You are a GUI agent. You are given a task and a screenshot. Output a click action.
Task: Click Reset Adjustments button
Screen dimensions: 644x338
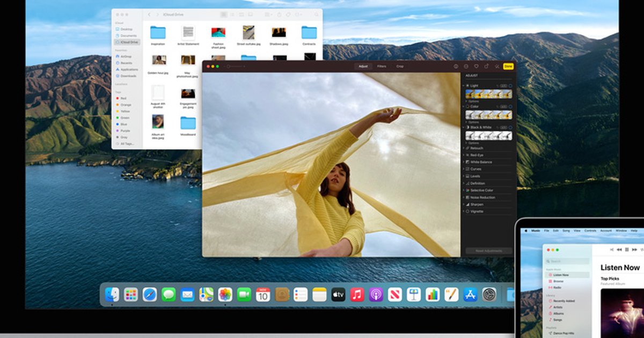click(488, 251)
